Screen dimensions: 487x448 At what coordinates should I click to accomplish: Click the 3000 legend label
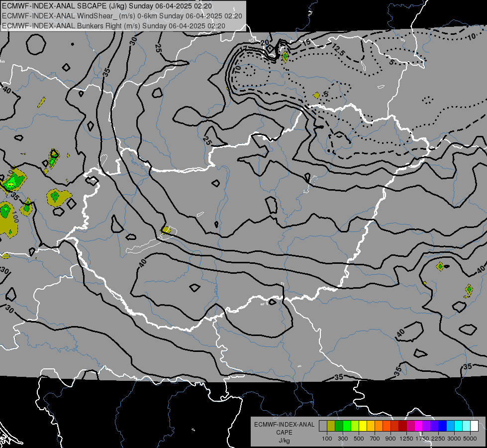pyautogui.click(x=454, y=439)
